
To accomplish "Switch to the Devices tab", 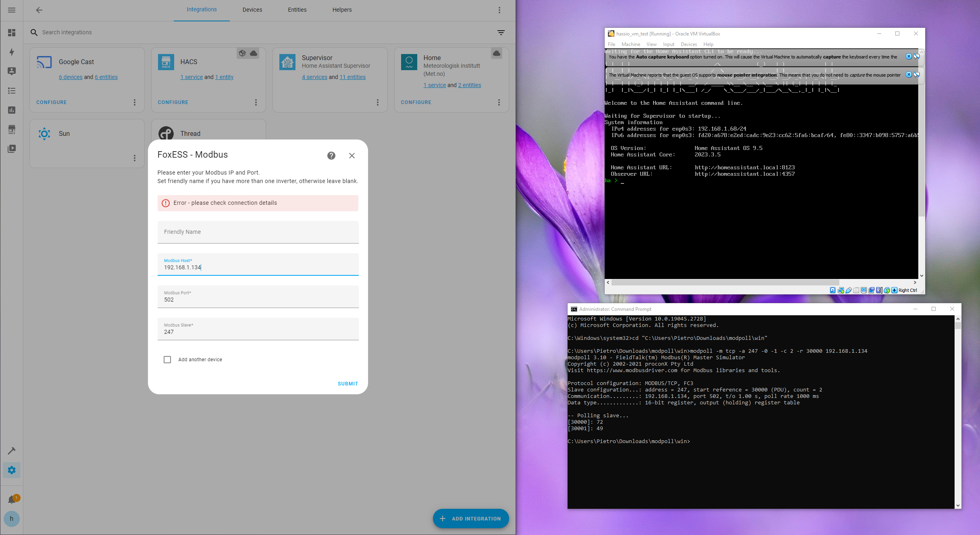I will tap(252, 10).
